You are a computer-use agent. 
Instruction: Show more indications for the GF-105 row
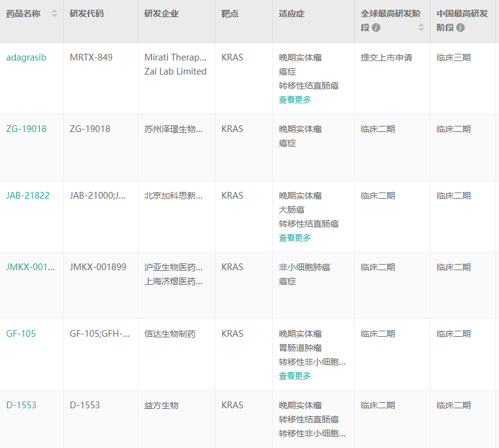pyautogui.click(x=295, y=376)
